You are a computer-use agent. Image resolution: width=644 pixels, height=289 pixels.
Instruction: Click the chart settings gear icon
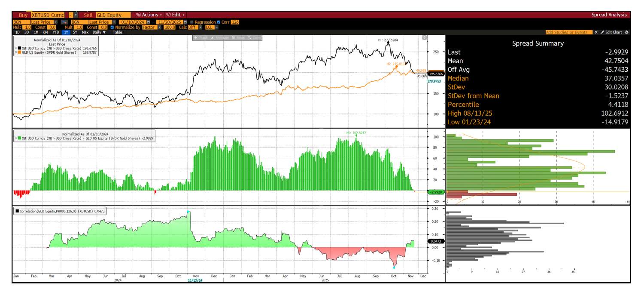click(x=626, y=32)
